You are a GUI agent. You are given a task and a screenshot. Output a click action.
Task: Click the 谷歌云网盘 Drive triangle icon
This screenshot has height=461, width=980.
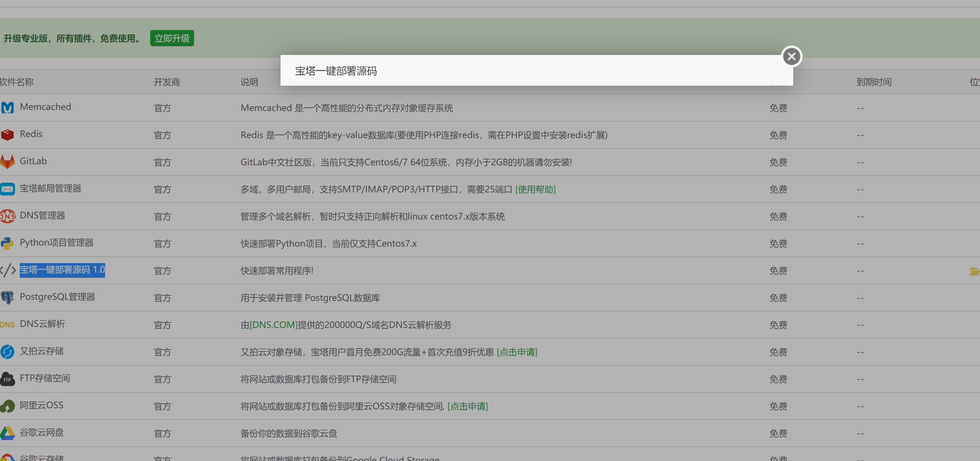tap(7, 433)
